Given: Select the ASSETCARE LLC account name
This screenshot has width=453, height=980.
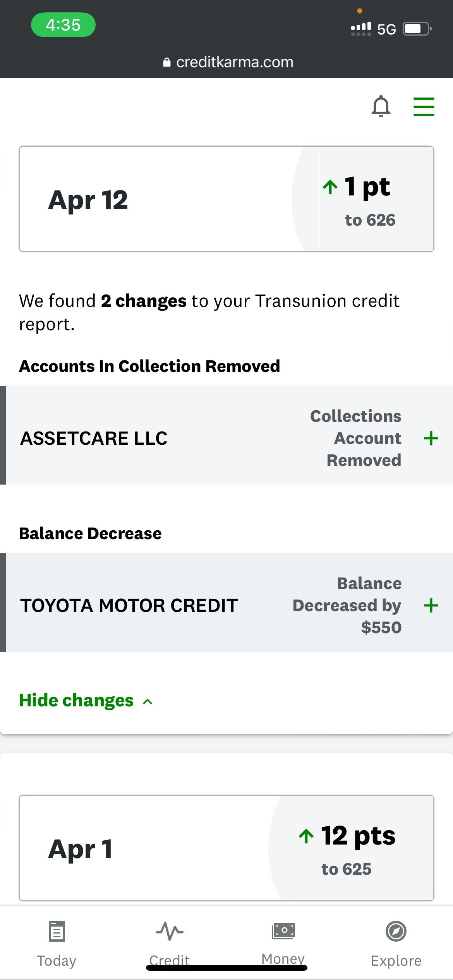Looking at the screenshot, I should tap(94, 438).
